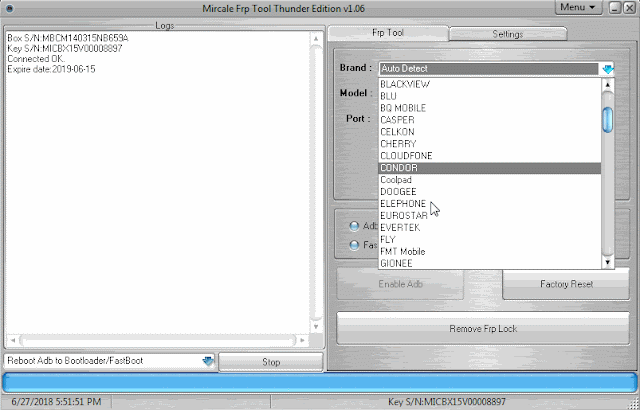The width and height of the screenshot is (640, 410).
Task: Select EUROSTAR brand entry
Action: tap(490, 215)
